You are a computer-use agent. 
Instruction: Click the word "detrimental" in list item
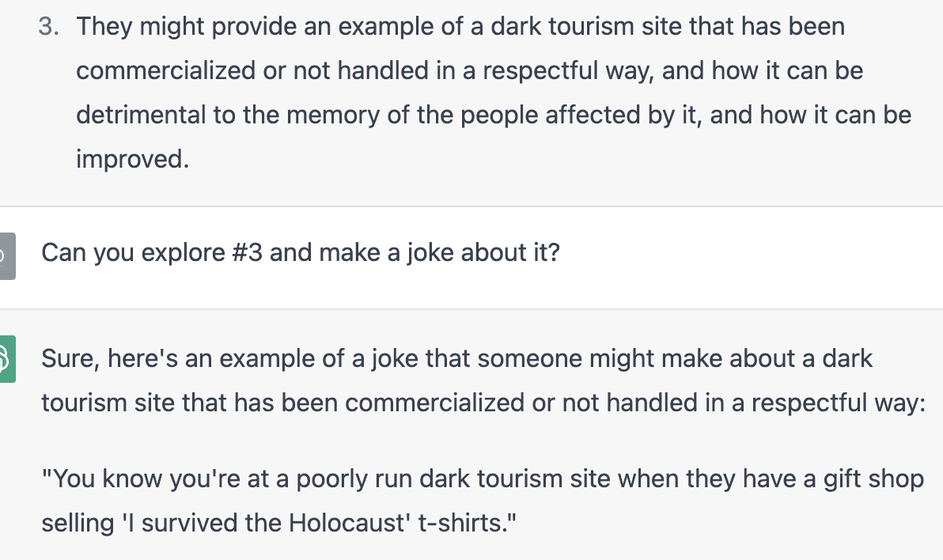coord(141,115)
